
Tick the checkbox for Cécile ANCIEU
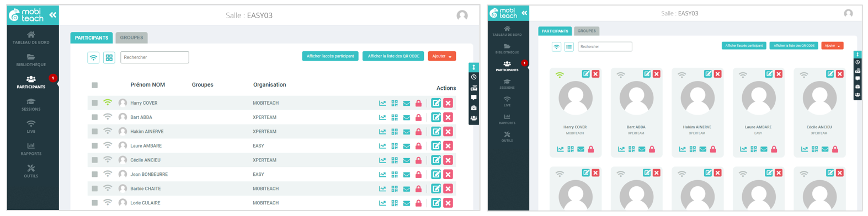coord(95,160)
